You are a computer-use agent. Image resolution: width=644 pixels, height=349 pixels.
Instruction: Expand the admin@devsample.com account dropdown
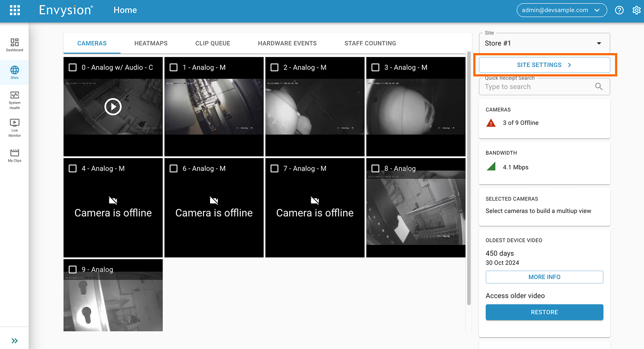pyautogui.click(x=561, y=10)
